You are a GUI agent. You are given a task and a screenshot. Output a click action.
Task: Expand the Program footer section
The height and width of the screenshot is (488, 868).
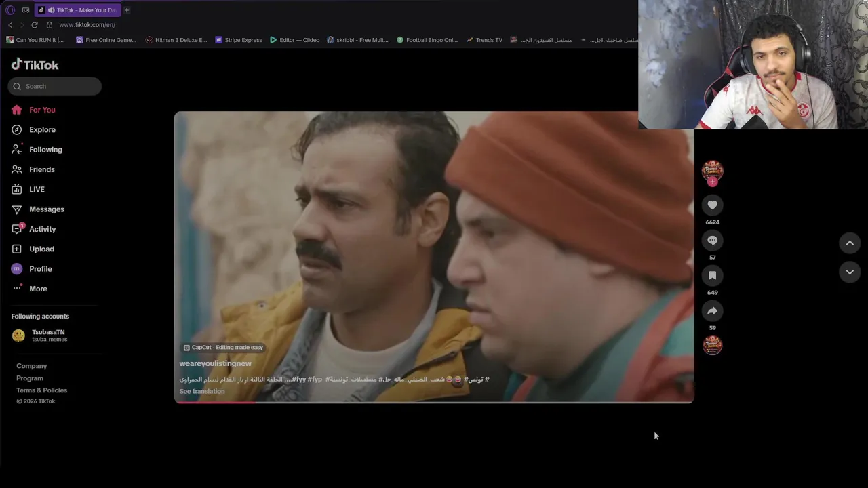tap(30, 378)
